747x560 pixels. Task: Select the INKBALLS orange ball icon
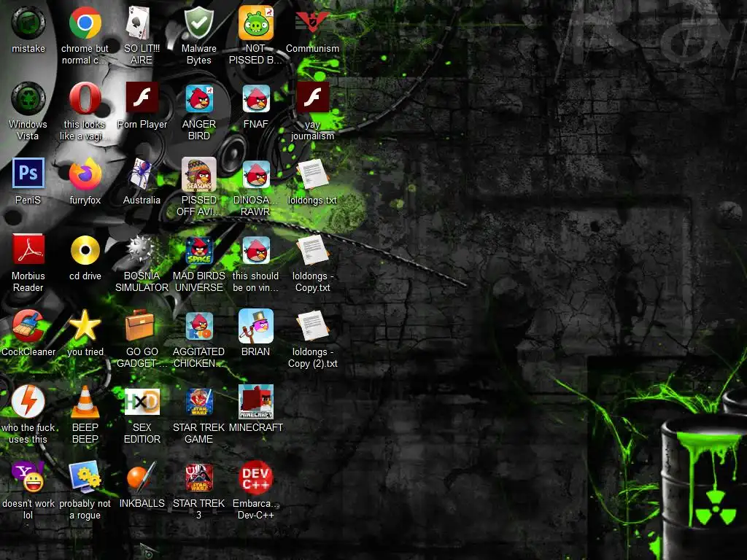point(142,477)
